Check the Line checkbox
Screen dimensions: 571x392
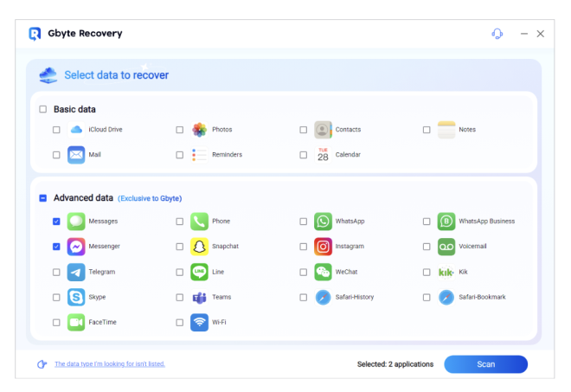point(180,272)
